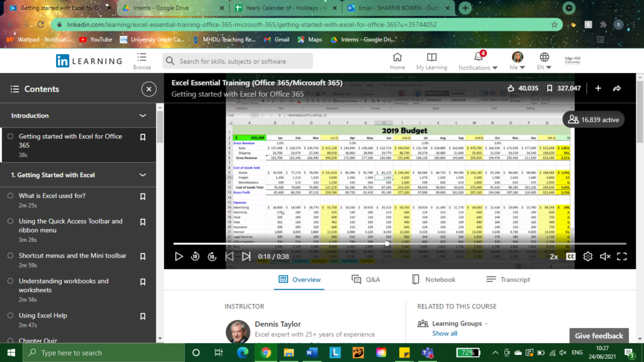This screenshot has height=362, width=644.
Task: Open Word from taskbar
Action: point(312,353)
